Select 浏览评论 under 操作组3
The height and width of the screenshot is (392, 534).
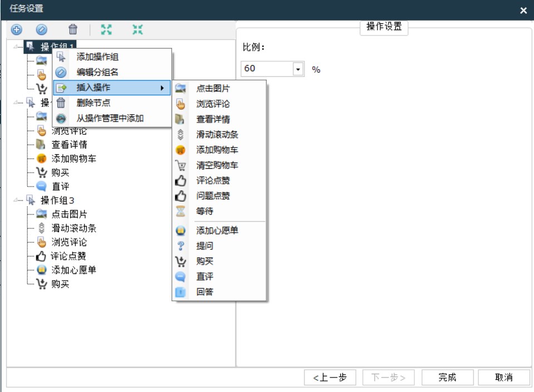[x=69, y=242]
